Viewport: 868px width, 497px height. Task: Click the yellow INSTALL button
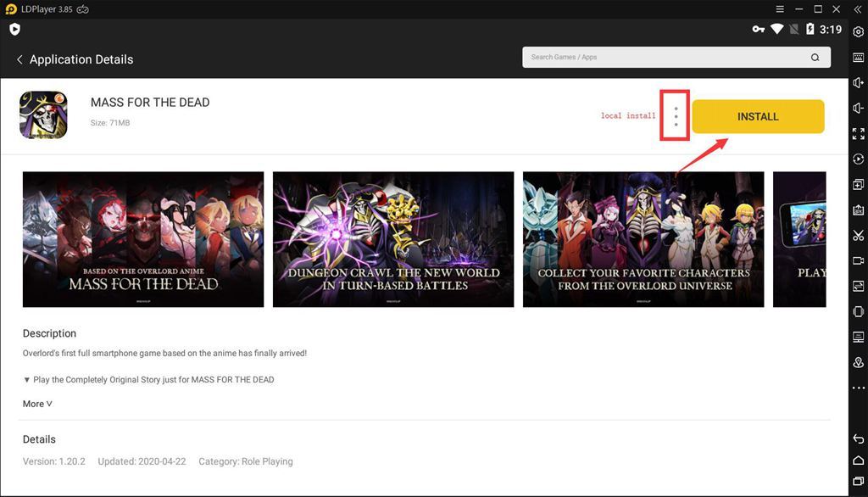(x=758, y=116)
